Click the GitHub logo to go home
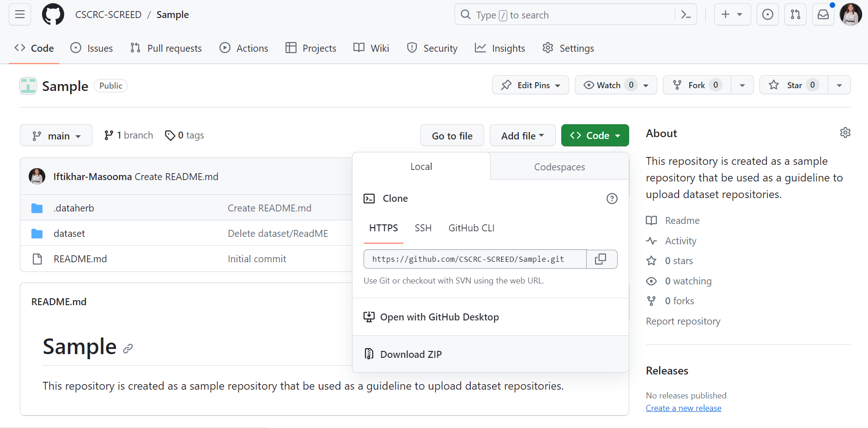Image resolution: width=868 pixels, height=428 pixels. point(53,15)
